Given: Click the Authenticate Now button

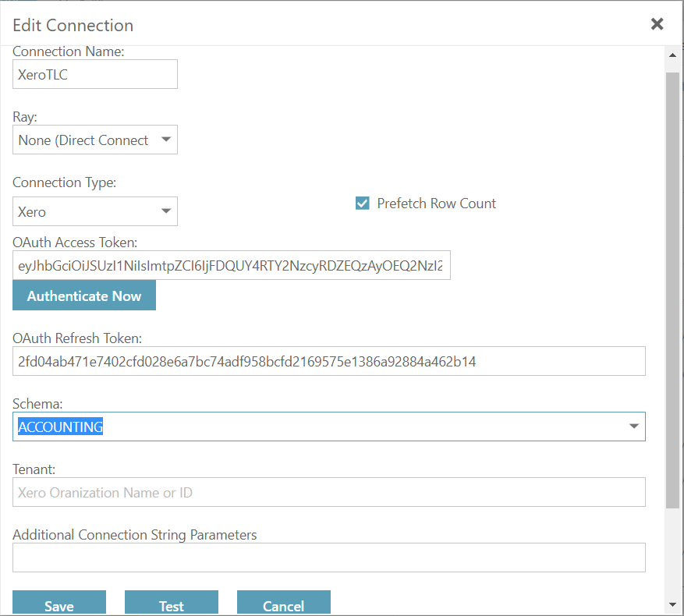Looking at the screenshot, I should click(84, 296).
